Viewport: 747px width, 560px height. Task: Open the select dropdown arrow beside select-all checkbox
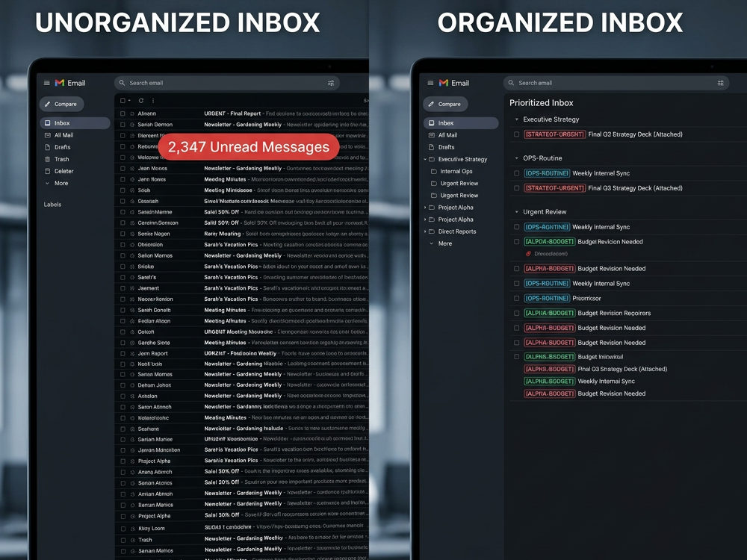[x=129, y=101]
